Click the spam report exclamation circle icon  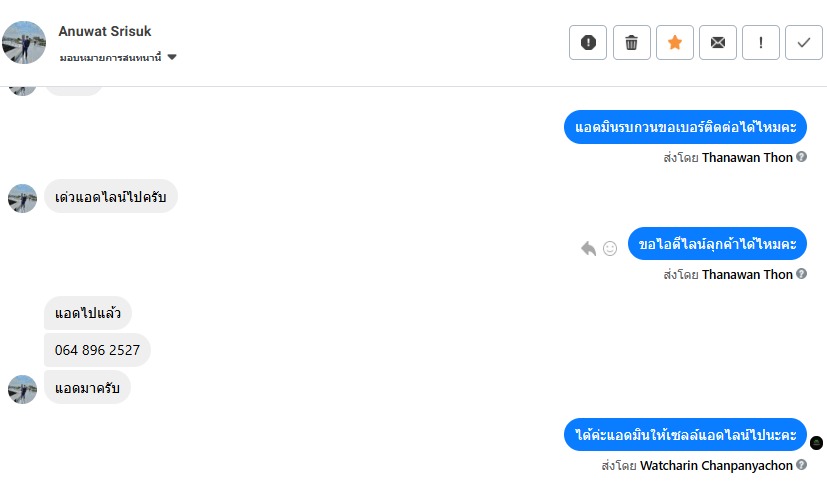coord(588,42)
